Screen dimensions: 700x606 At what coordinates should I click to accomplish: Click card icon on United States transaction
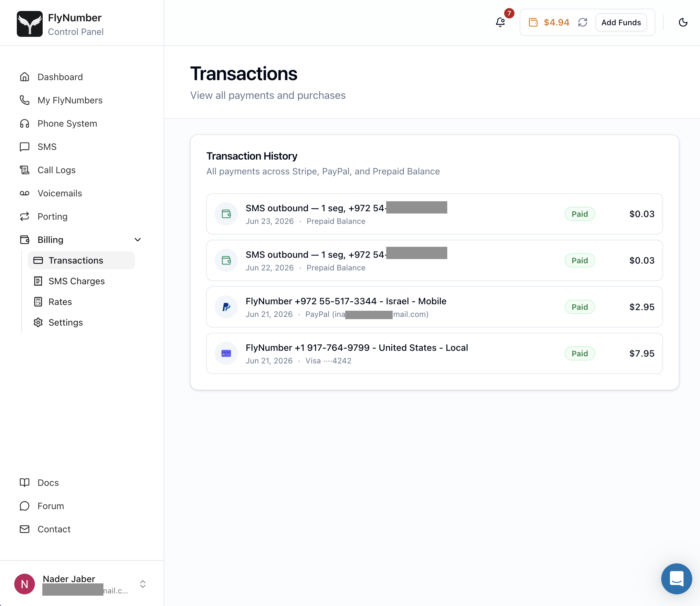point(226,353)
